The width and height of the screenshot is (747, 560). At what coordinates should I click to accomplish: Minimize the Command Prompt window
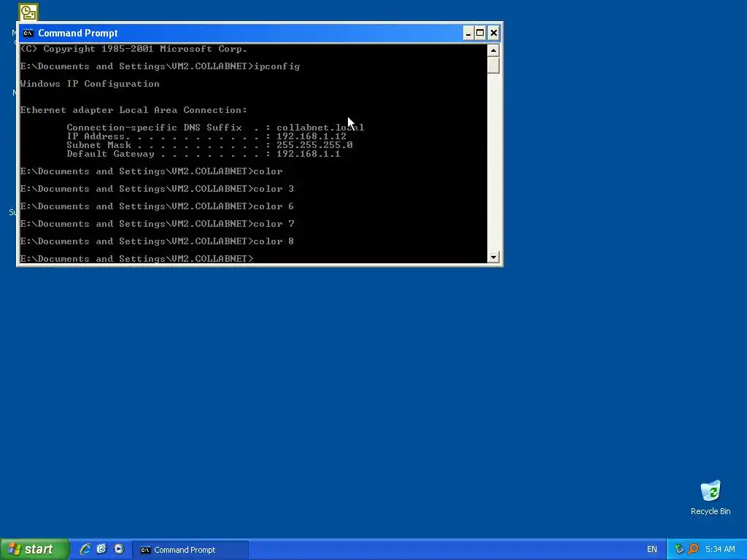pyautogui.click(x=468, y=33)
